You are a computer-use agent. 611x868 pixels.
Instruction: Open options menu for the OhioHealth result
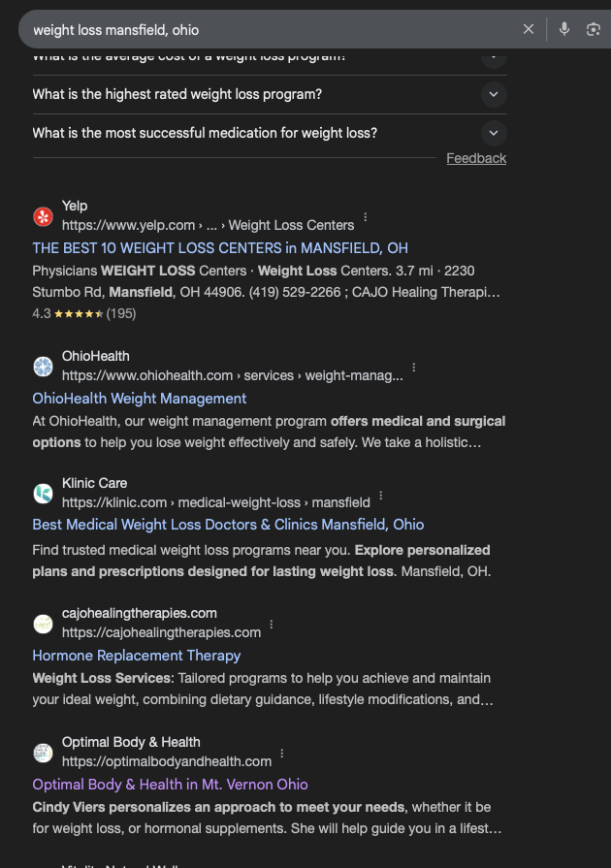point(413,368)
